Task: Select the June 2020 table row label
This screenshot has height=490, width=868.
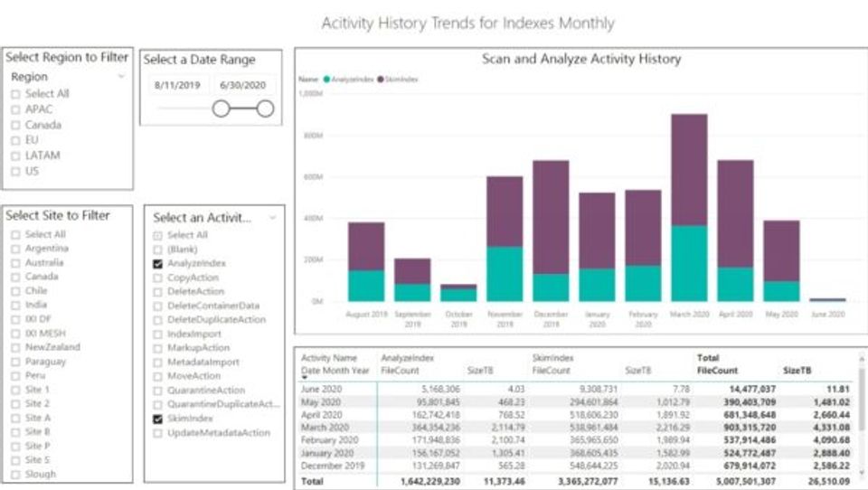Action: point(321,390)
